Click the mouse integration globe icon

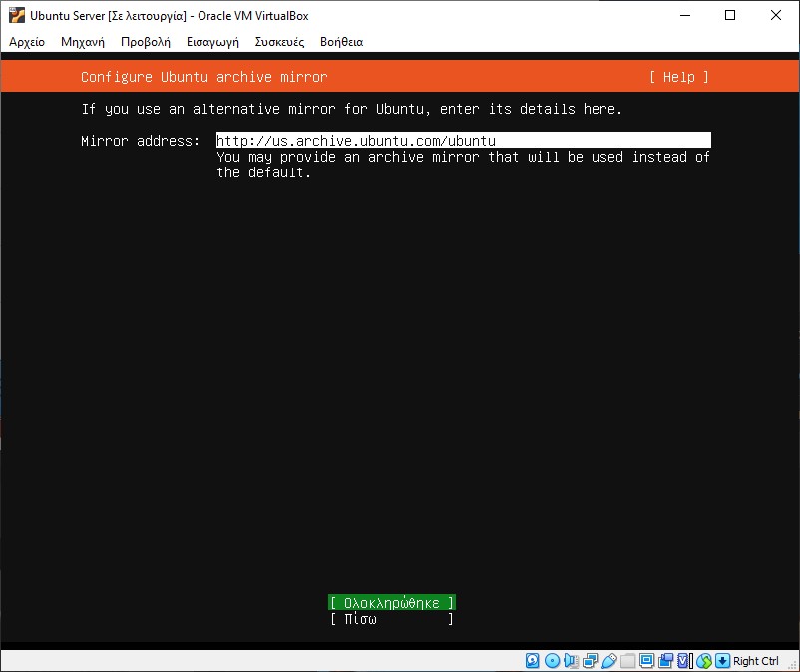tap(704, 661)
